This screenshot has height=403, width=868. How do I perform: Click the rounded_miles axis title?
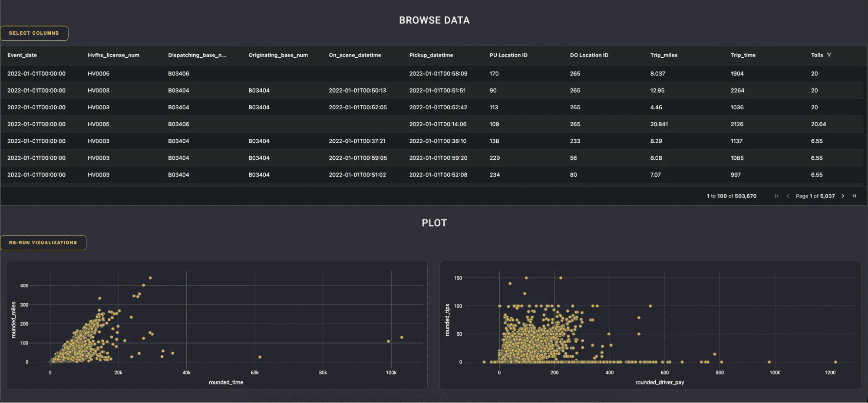click(13, 320)
